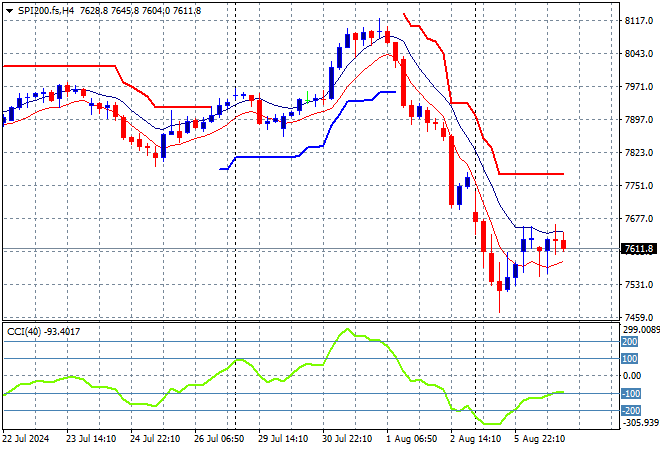This screenshot has width=660, height=450.
Task: Click the 7823.0 price axis label
Action: [x=639, y=152]
